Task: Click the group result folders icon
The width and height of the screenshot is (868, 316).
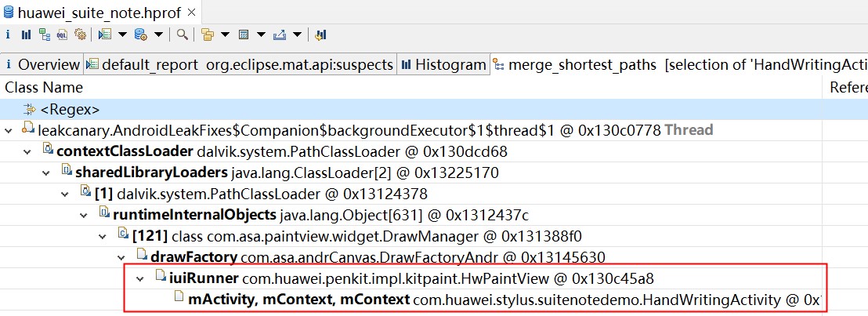Action: (x=208, y=35)
